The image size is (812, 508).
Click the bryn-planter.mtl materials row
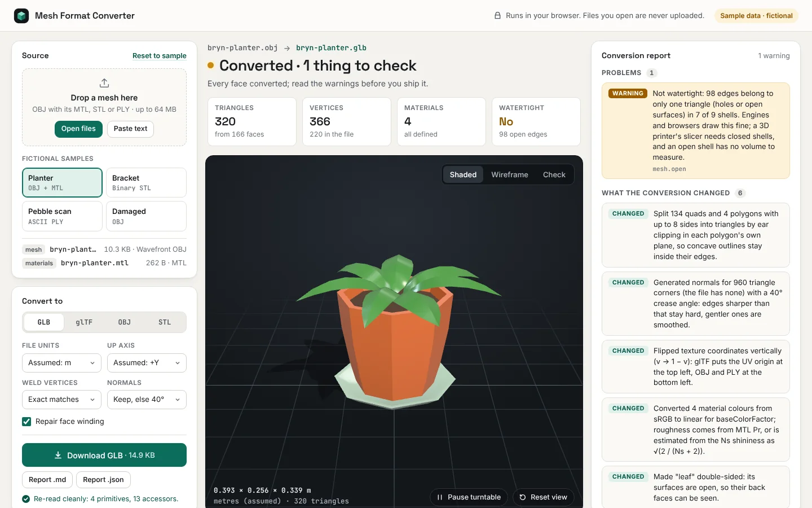[104, 263]
